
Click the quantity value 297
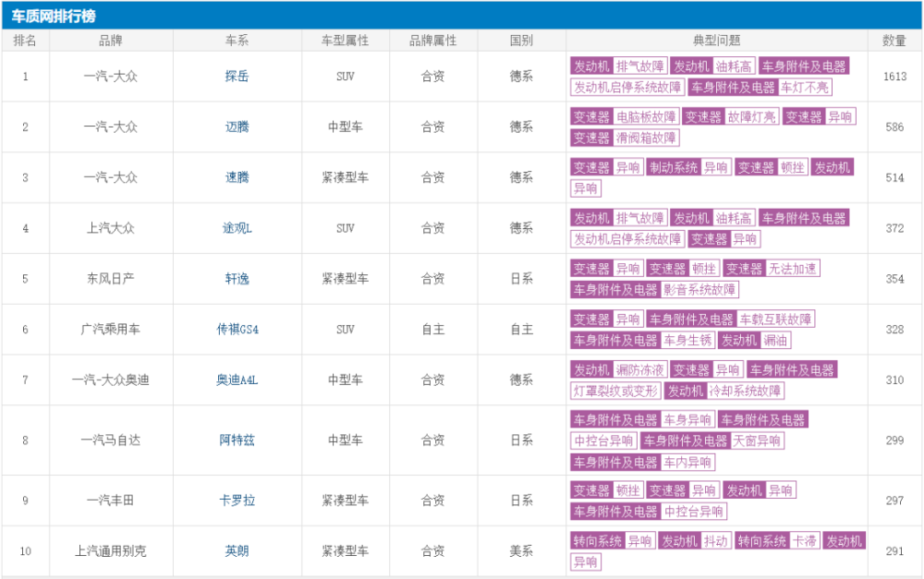(894, 501)
